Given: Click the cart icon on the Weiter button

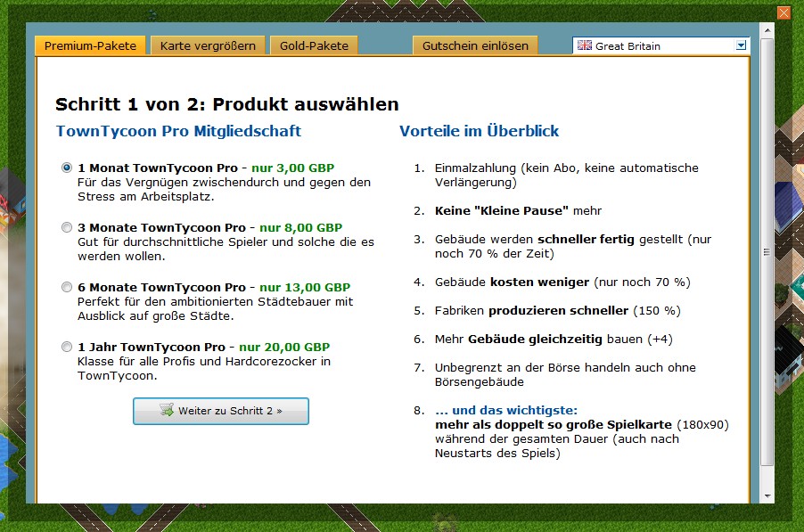Looking at the screenshot, I should (x=167, y=410).
